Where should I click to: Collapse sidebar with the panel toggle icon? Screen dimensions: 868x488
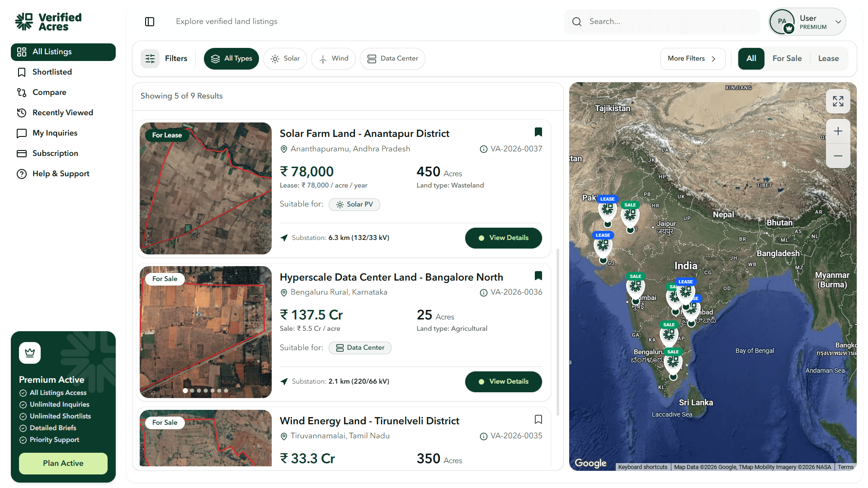click(x=150, y=22)
